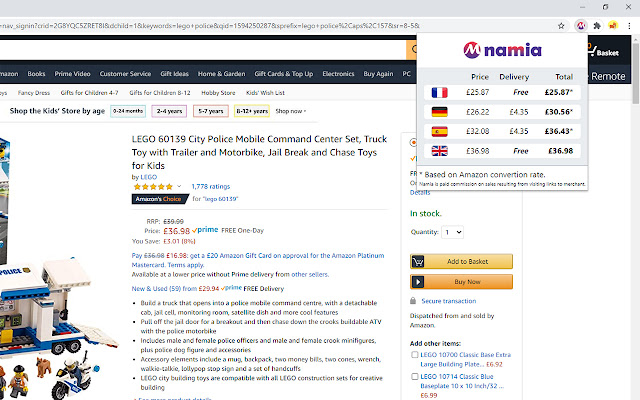
Task: Click the page vertical scrollbar thumb
Action: (x=636, y=72)
